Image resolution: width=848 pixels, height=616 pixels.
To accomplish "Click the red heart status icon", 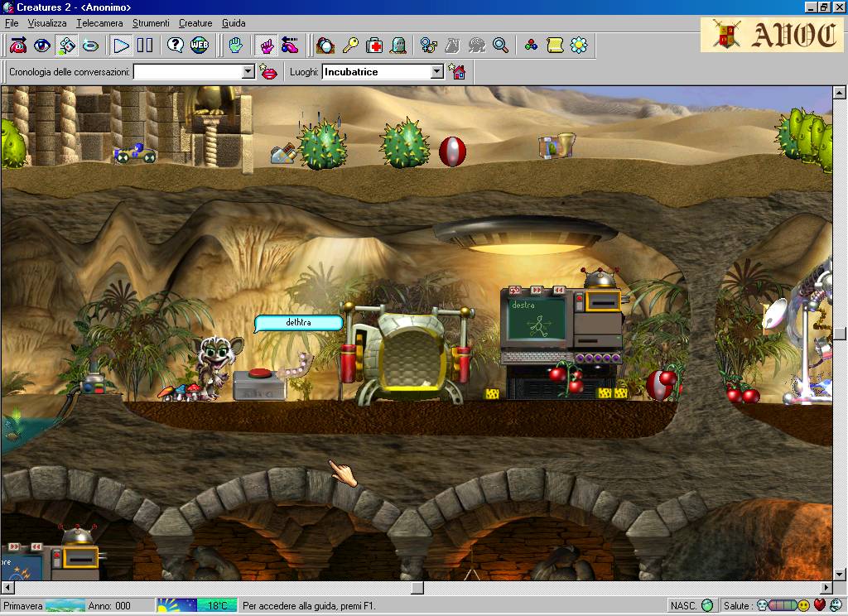I will pyautogui.click(x=820, y=606).
